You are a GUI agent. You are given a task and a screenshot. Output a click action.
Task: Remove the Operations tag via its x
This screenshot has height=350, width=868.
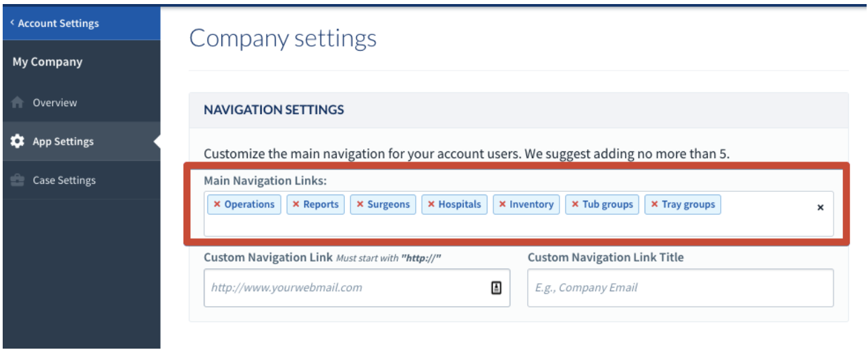[217, 205]
